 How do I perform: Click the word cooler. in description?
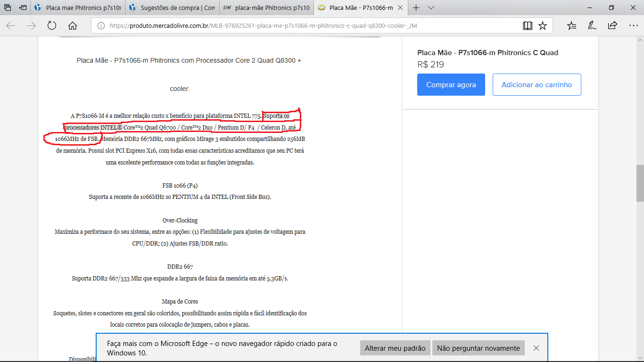click(180, 89)
